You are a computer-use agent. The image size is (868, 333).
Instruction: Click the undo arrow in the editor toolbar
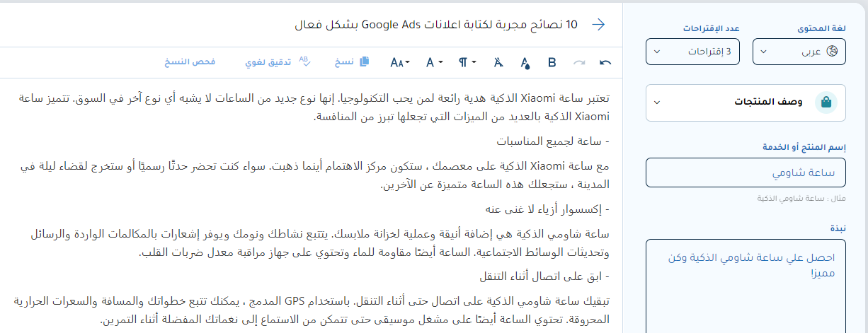pyautogui.click(x=605, y=62)
